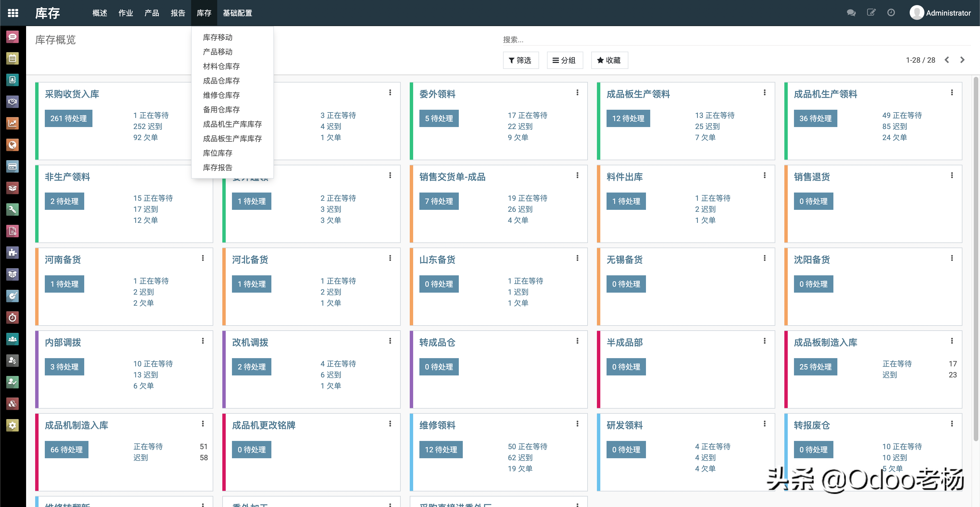Click the 1-28 / 28 pager counter
Screen dimensions: 980x507
point(920,60)
